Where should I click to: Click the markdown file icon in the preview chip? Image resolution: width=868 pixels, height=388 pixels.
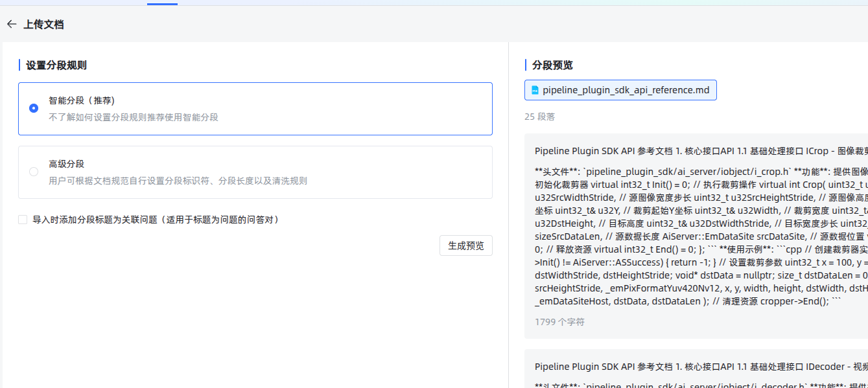(535, 90)
